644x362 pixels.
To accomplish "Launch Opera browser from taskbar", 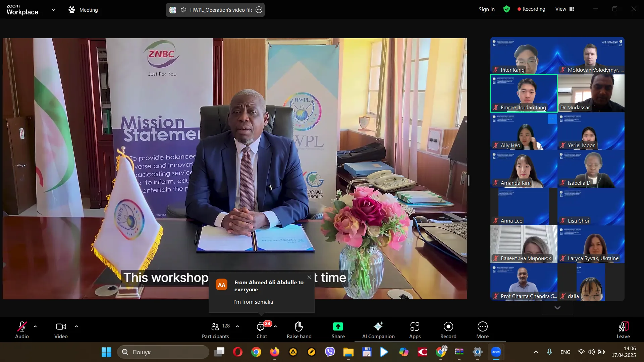I will point(238,352).
